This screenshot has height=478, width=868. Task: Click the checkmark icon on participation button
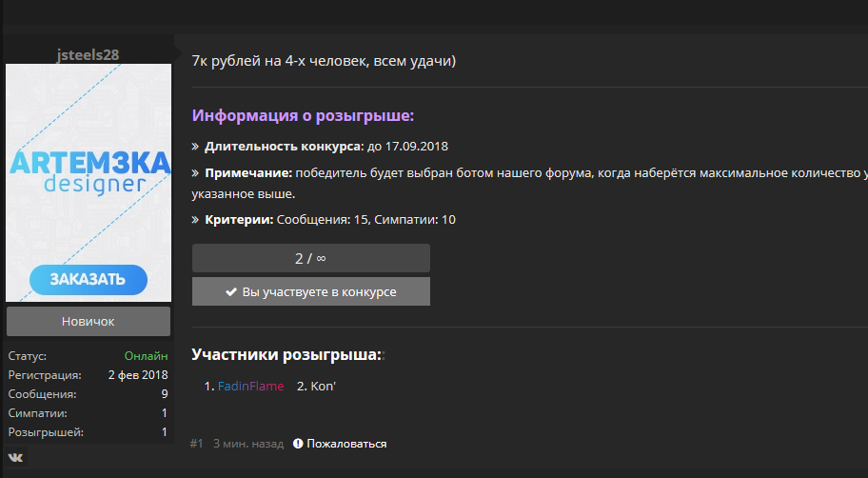point(231,292)
